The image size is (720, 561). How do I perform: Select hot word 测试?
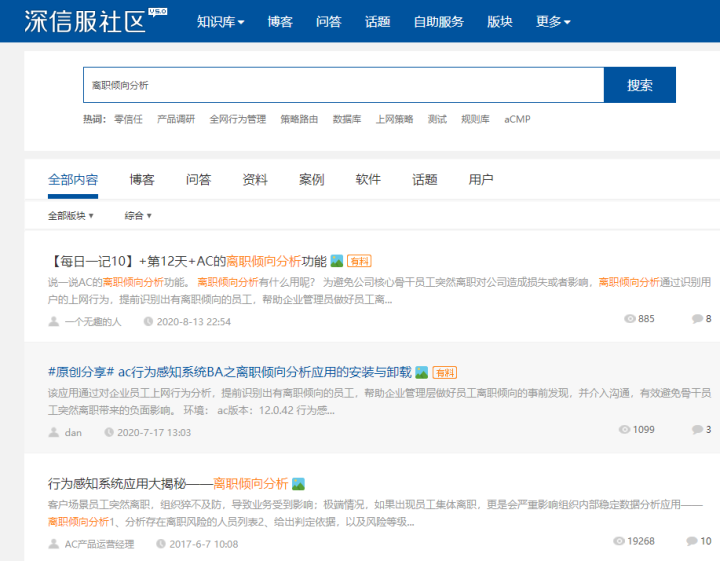click(437, 119)
